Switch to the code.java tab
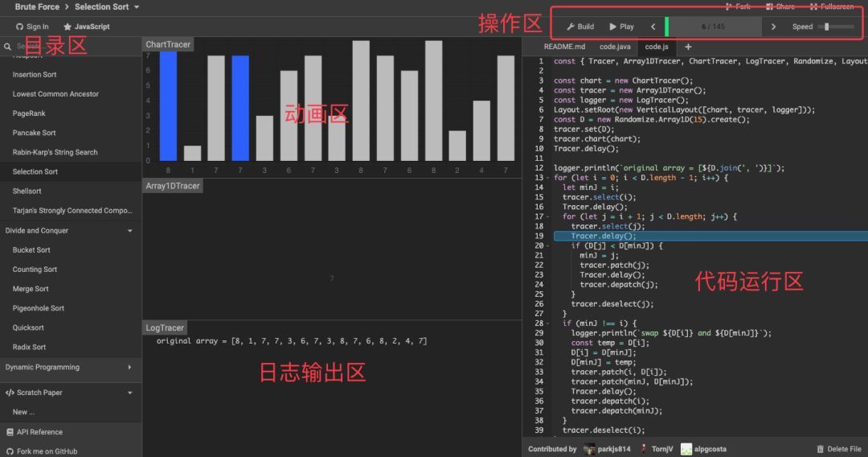 tap(615, 47)
